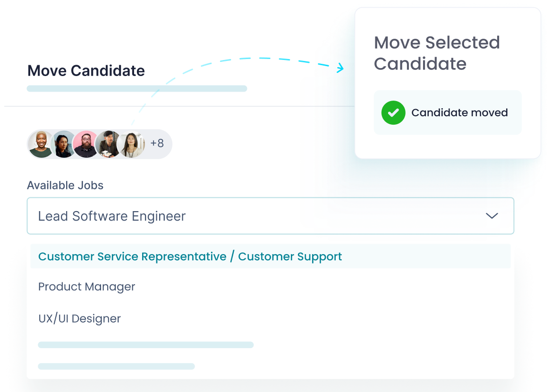The height and width of the screenshot is (392, 551).
Task: Choose Product Manager job option
Action: tap(86, 287)
